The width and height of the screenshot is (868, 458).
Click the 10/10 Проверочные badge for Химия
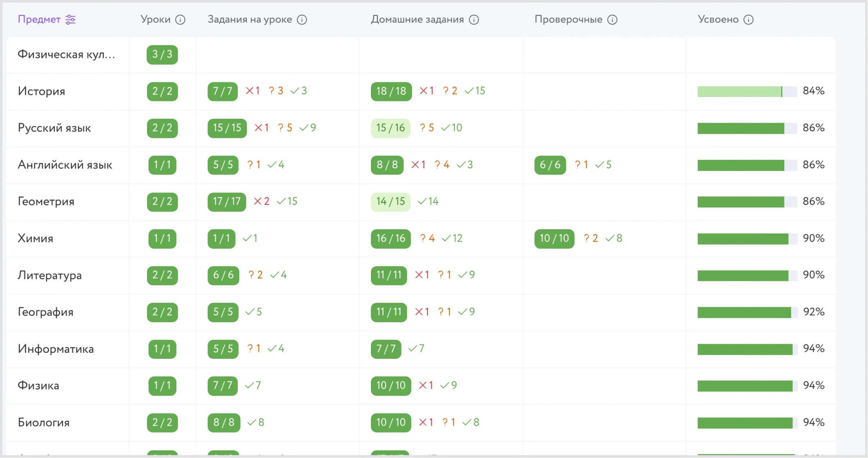coord(554,238)
